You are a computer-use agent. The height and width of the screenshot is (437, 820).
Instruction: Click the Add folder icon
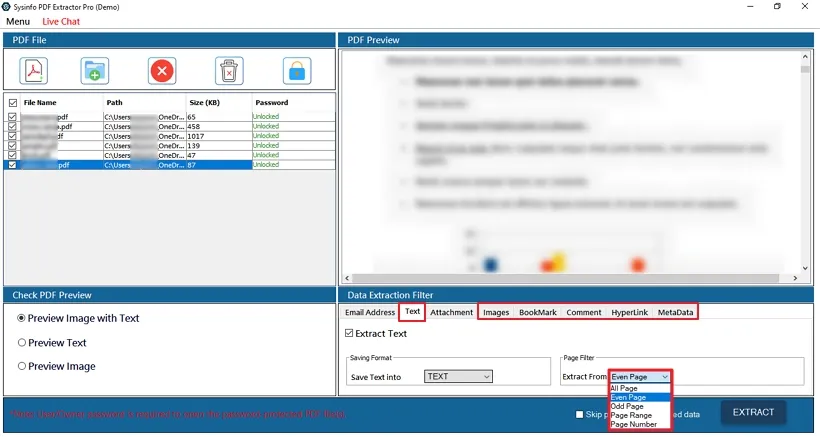point(95,71)
